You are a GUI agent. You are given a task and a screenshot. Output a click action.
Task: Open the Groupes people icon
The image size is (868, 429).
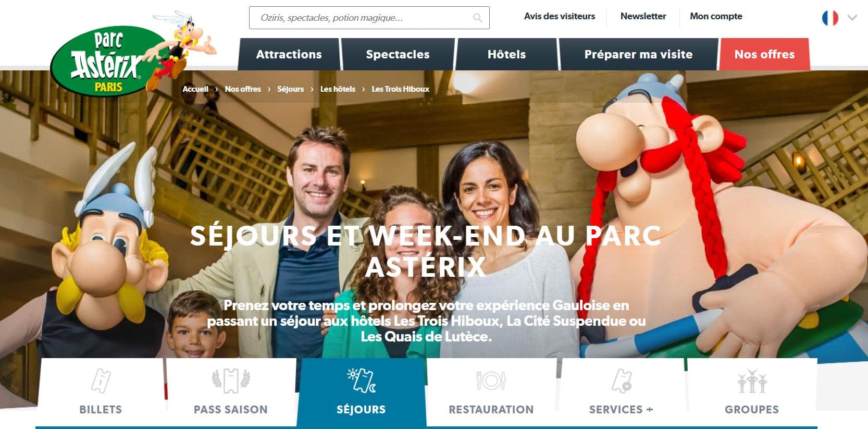click(752, 381)
